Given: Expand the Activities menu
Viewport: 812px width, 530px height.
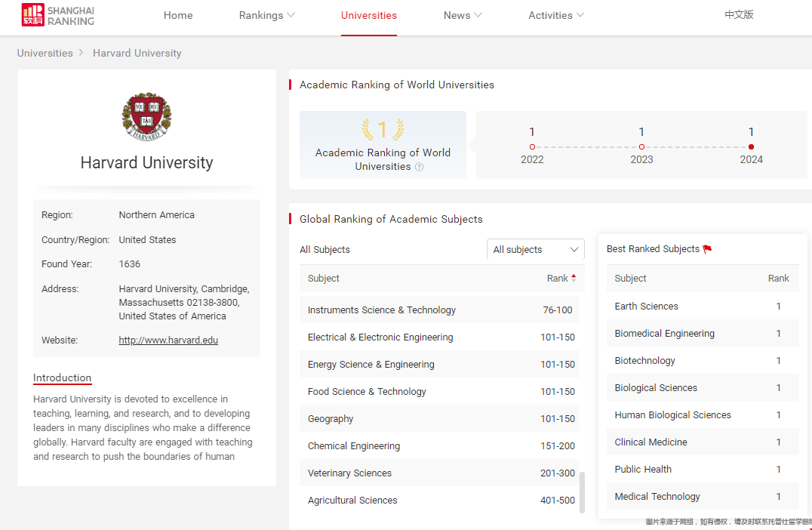Looking at the screenshot, I should coord(555,16).
